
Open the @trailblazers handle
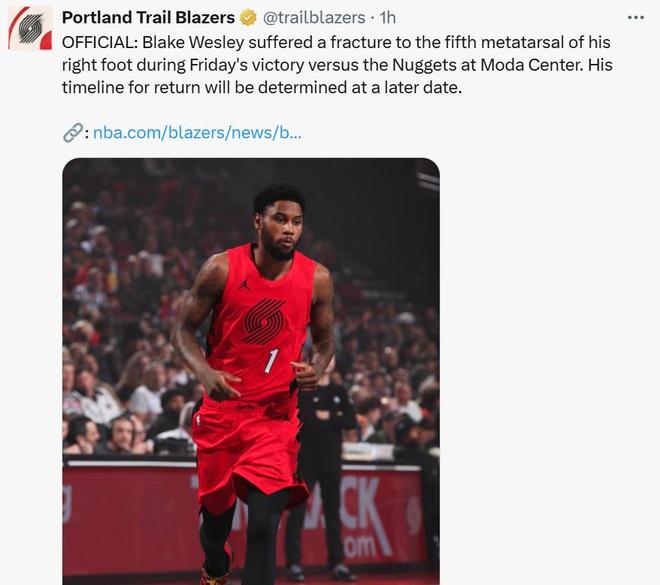point(314,18)
